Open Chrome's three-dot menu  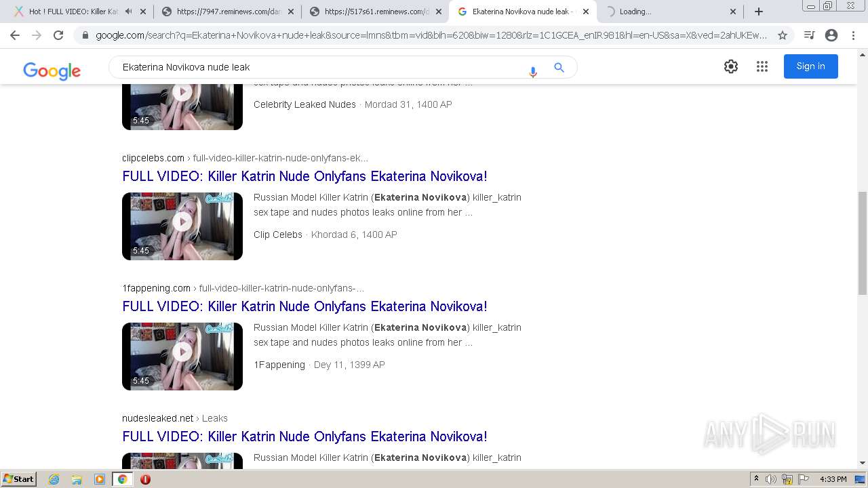tap(853, 35)
